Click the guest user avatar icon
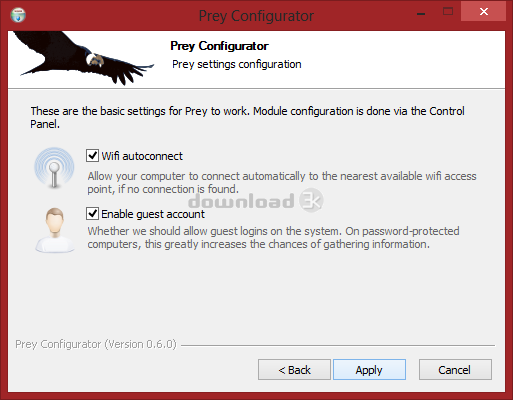Viewport: 513px width, 400px height. click(x=55, y=230)
